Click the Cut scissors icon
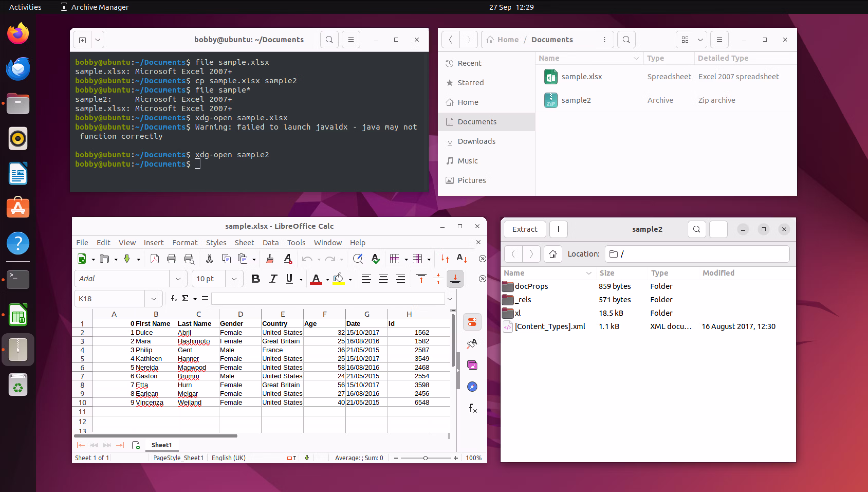The width and height of the screenshot is (868, 492). point(209,259)
